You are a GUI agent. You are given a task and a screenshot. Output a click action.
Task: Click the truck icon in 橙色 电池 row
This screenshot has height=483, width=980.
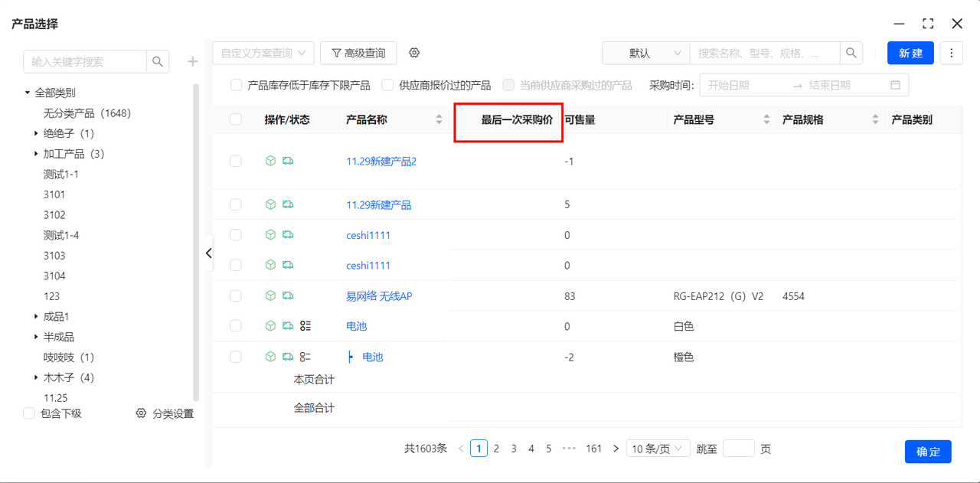[x=288, y=356]
